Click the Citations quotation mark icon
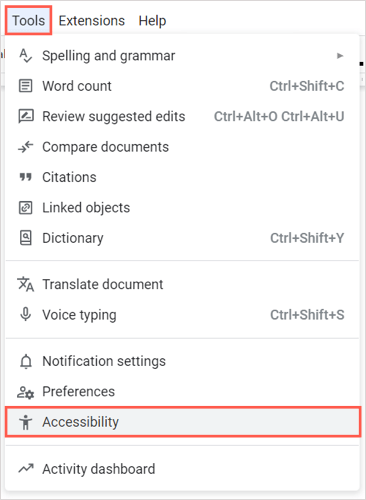Image resolution: width=366 pixels, height=500 pixels. [x=26, y=177]
